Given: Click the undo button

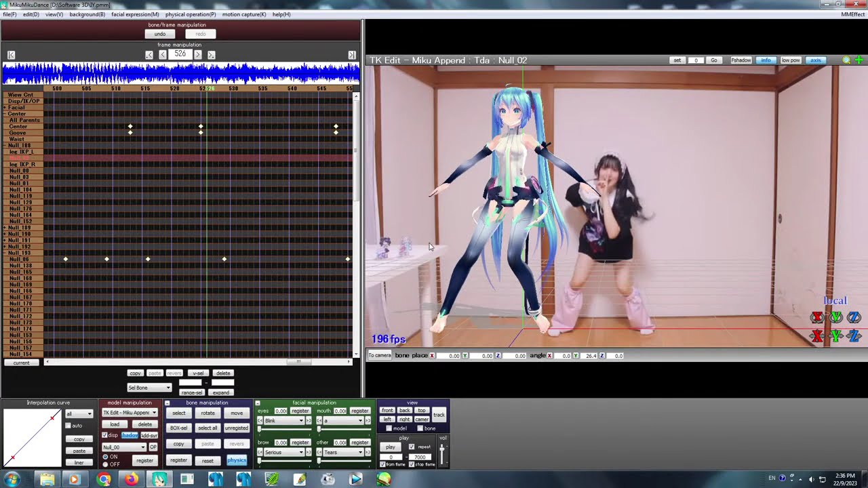Looking at the screenshot, I should (160, 34).
